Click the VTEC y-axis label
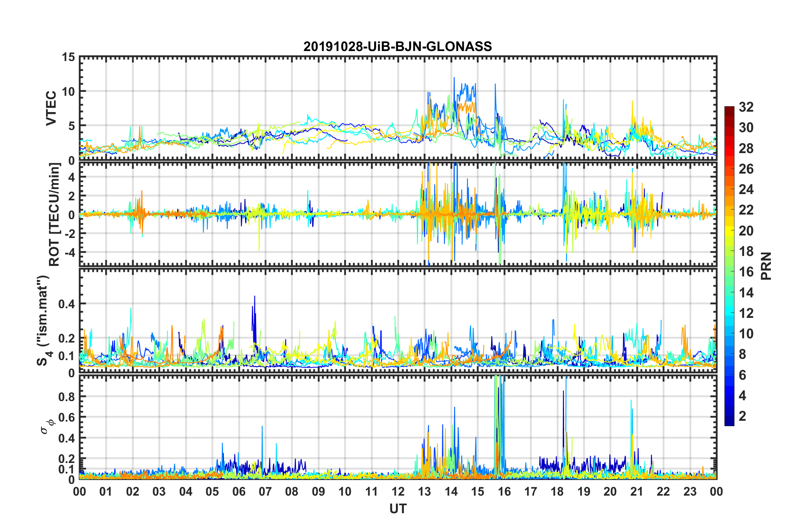The height and width of the screenshot is (532, 796). pyautogui.click(x=51, y=108)
